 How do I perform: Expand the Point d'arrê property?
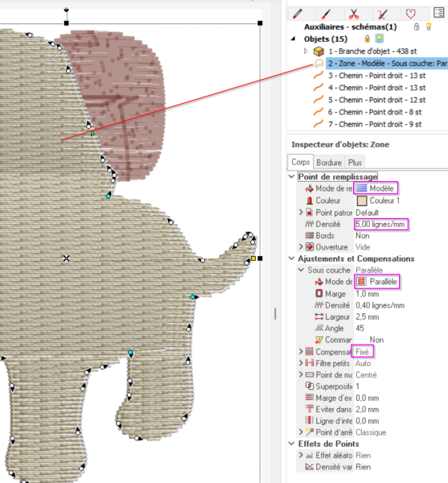[301, 432]
